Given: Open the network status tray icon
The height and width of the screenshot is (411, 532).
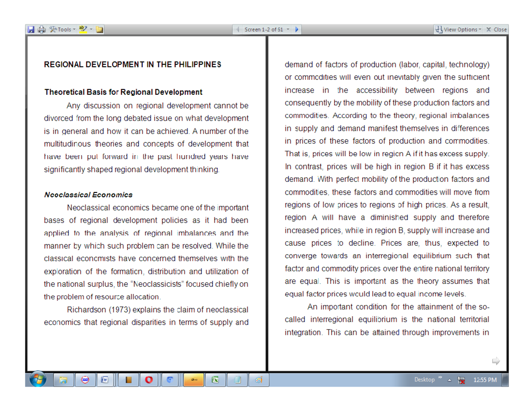Looking at the screenshot, I should [x=462, y=380].
